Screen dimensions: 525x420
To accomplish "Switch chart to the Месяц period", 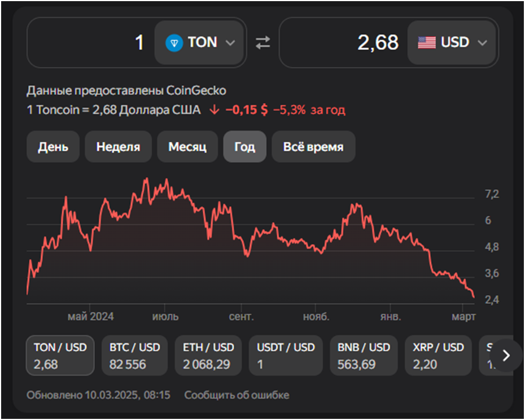I will point(187,147).
